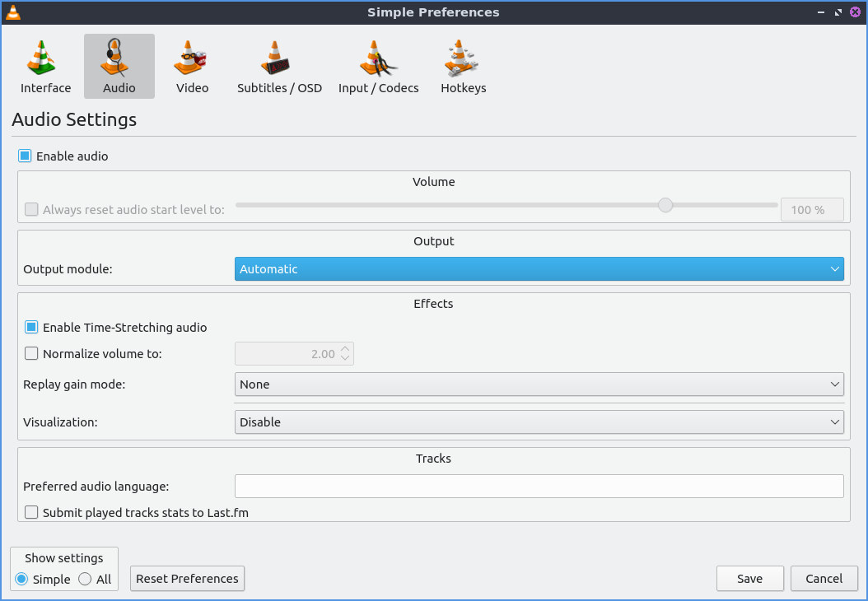Select the All settings radio button

pos(86,580)
